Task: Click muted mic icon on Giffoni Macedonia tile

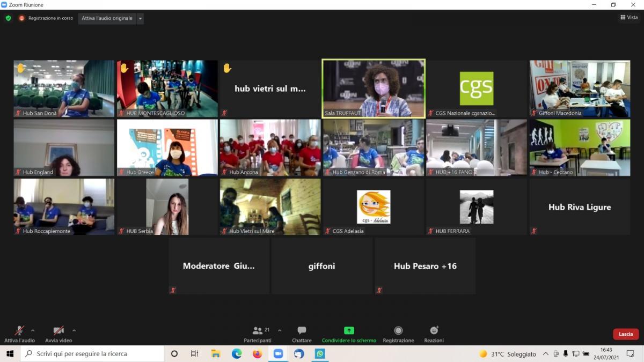Action: pos(534,113)
